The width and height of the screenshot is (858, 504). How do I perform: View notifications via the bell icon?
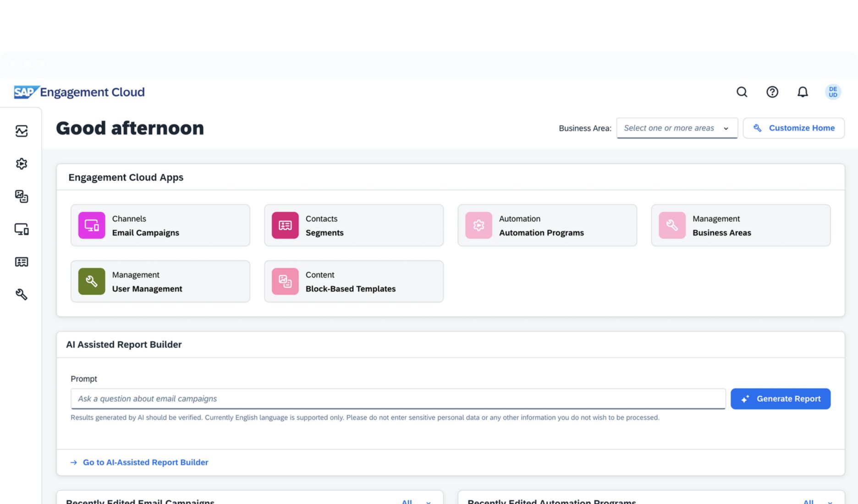point(803,92)
